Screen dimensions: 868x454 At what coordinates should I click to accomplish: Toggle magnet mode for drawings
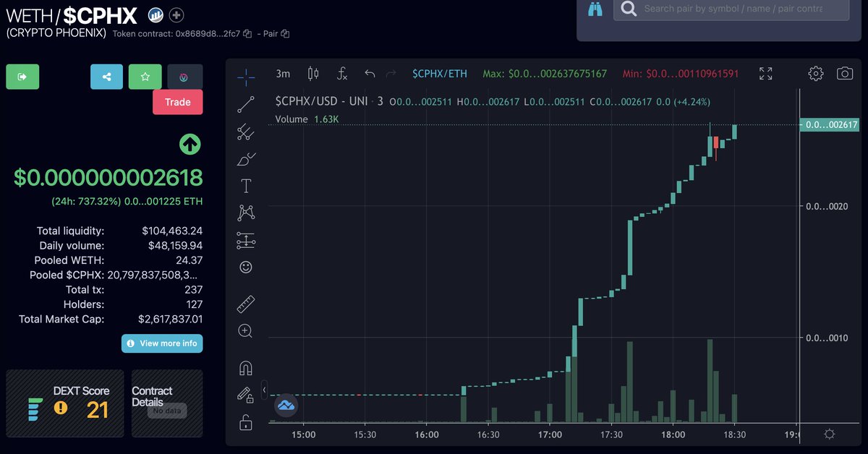coord(246,368)
